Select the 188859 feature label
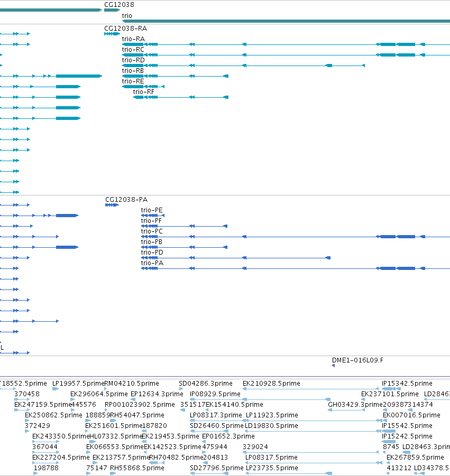 pyautogui.click(x=97, y=415)
